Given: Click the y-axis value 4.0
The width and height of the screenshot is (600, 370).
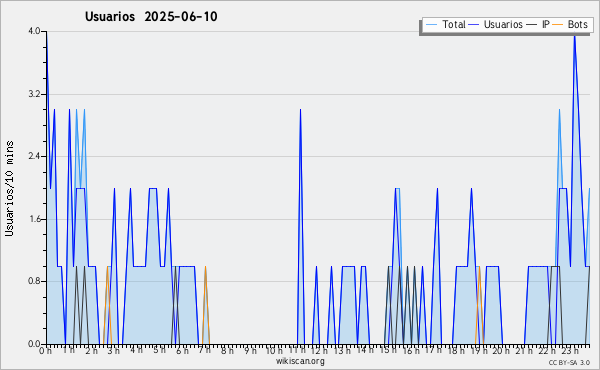Looking at the screenshot, I should pyautogui.click(x=34, y=31).
